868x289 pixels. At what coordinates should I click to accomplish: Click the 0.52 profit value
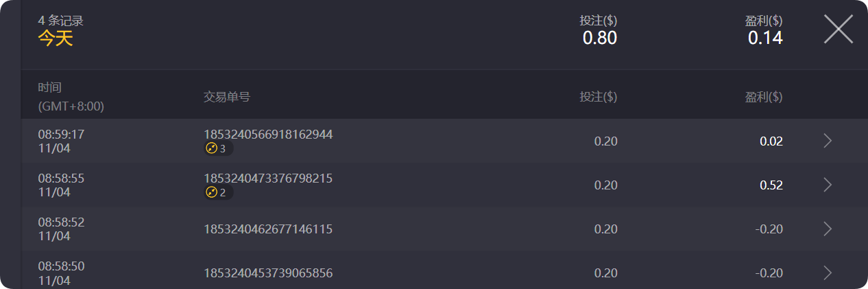point(771,185)
